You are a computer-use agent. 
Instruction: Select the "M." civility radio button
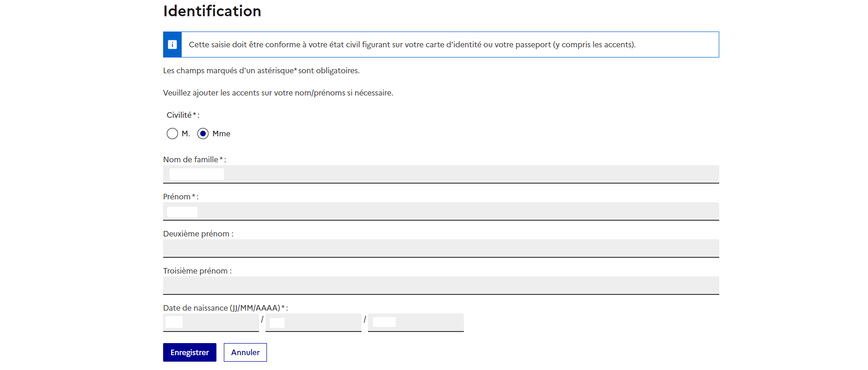[x=172, y=134]
